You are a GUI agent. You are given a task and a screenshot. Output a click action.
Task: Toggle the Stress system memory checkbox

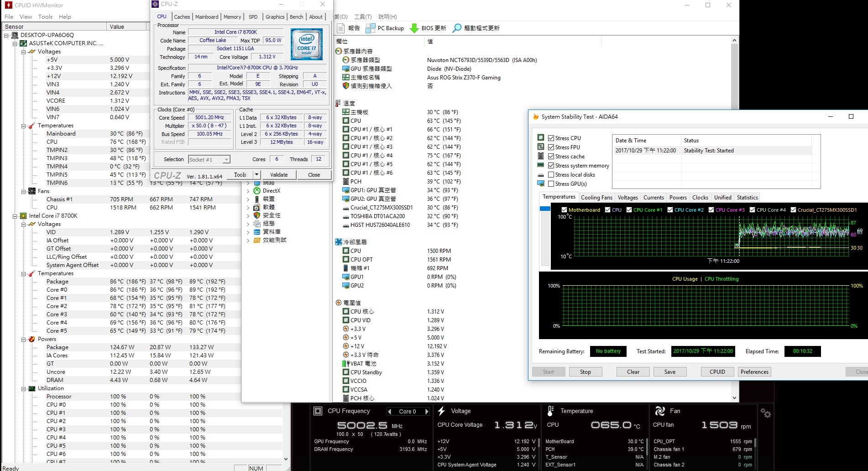(551, 165)
